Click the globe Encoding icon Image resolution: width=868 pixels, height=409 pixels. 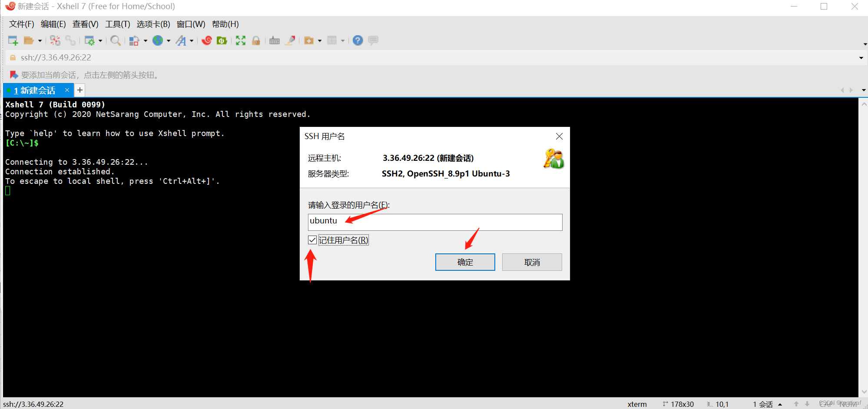coord(158,40)
